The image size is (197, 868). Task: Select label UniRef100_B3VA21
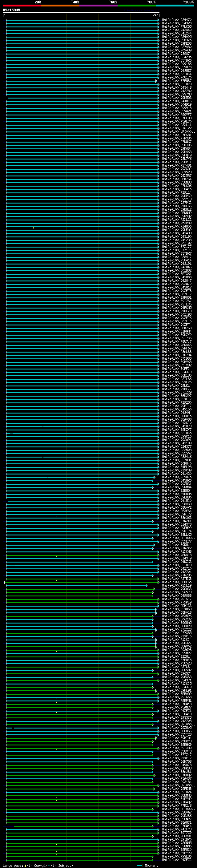177,111
